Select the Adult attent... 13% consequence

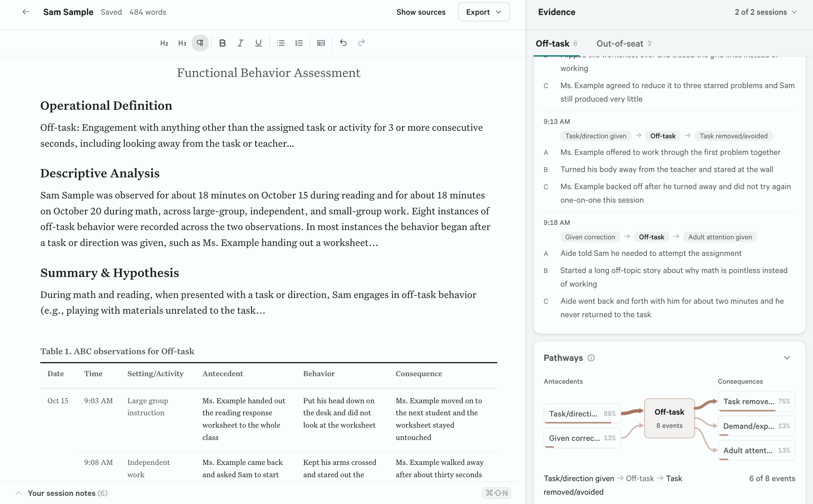point(757,450)
